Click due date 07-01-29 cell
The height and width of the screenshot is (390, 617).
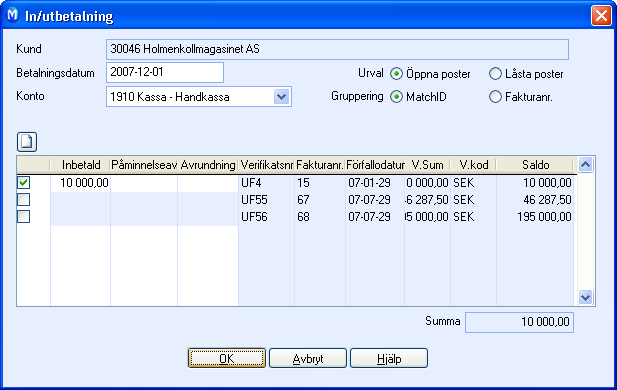(x=375, y=183)
